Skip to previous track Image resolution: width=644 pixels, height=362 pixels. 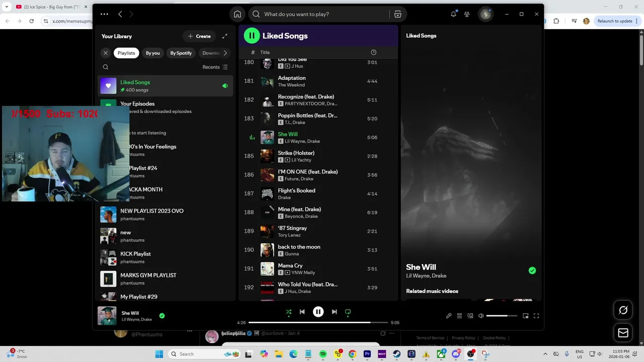[302, 312]
